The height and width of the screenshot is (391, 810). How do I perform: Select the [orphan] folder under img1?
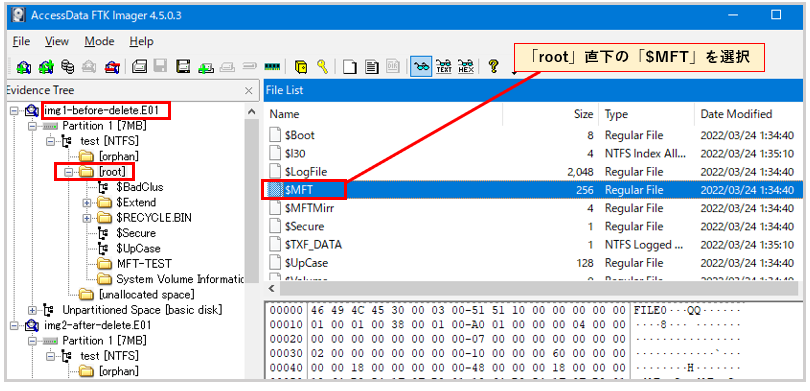tap(119, 156)
